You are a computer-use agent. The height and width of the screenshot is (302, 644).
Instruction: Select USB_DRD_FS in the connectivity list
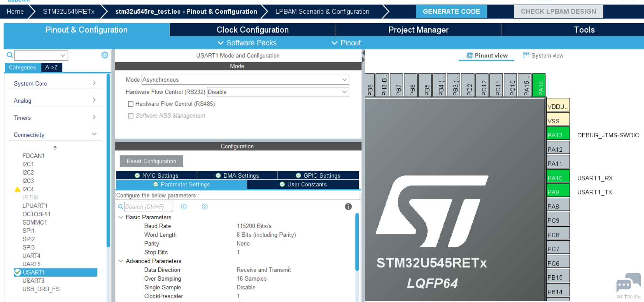pyautogui.click(x=41, y=289)
